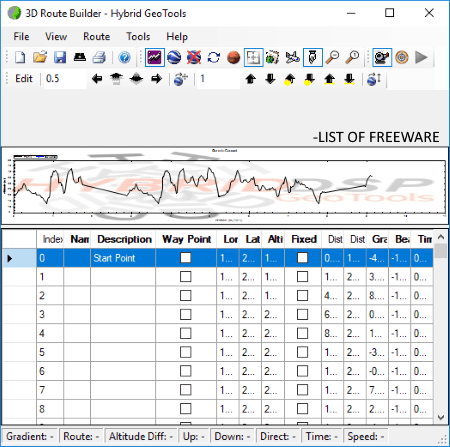Click the plain black up arrow icon

pyautogui.click(x=251, y=79)
